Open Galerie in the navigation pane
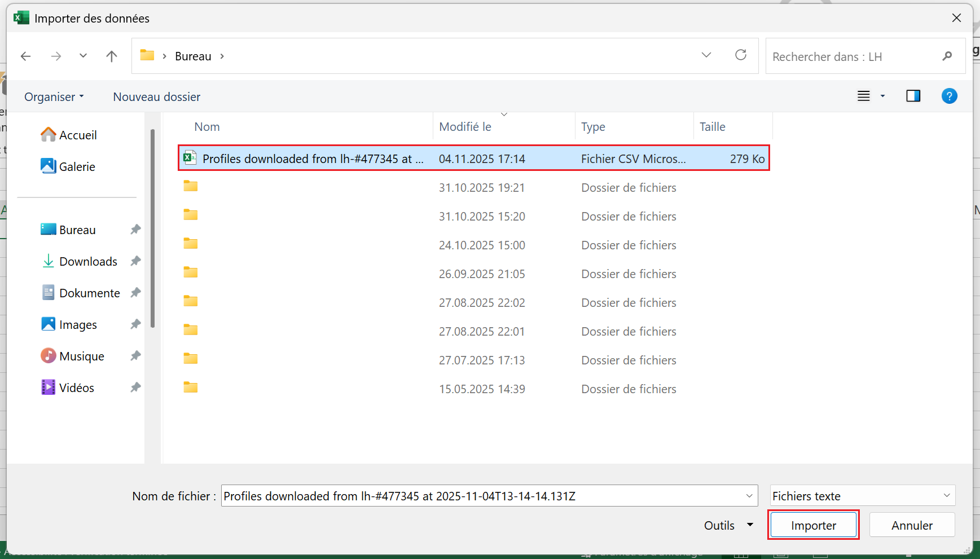Image resolution: width=980 pixels, height=559 pixels. (77, 166)
